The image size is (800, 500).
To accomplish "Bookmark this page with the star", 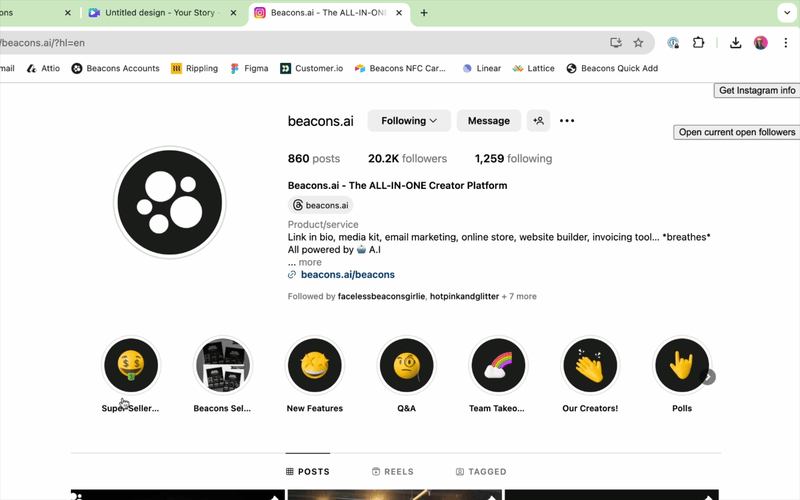I will click(x=638, y=43).
